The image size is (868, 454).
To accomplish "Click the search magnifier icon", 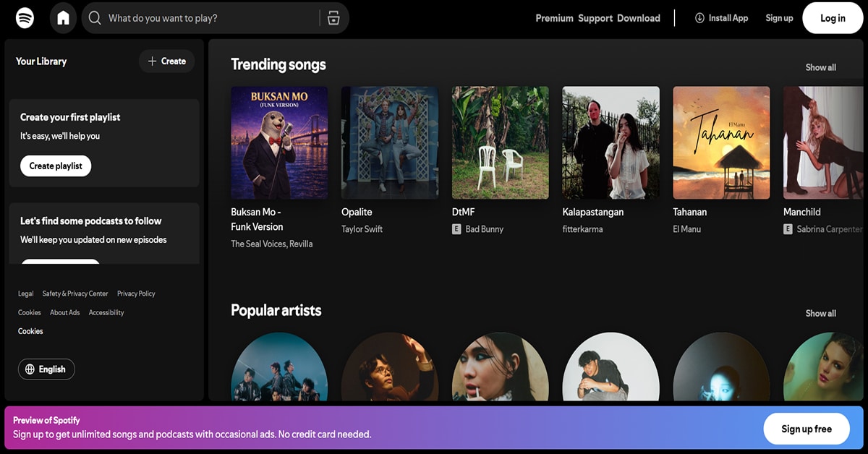I will pos(95,18).
